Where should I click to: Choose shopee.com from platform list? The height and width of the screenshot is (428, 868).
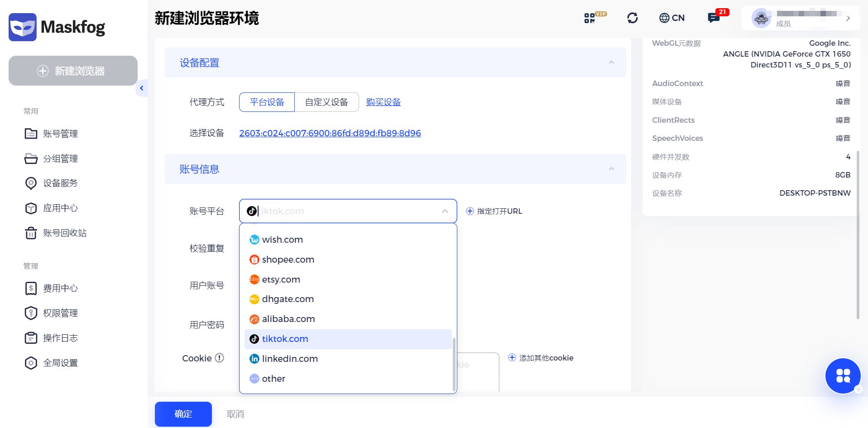pyautogui.click(x=348, y=260)
